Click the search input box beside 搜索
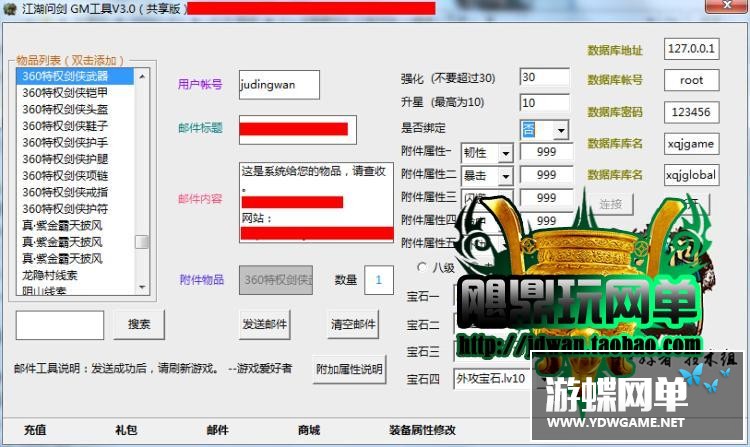Screen dimensions: 750x447 pyautogui.click(x=60, y=325)
